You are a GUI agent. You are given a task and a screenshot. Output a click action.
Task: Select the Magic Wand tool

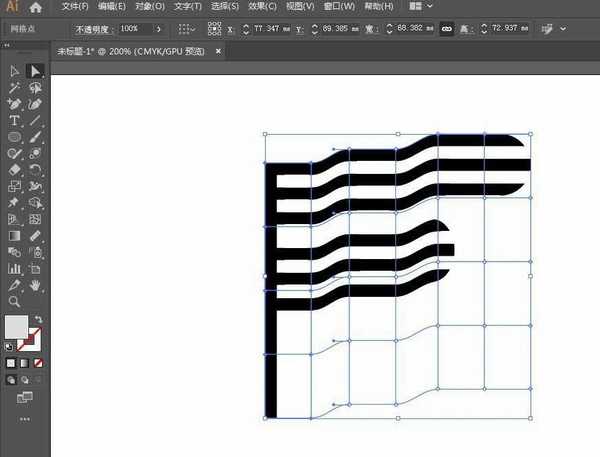(15, 87)
